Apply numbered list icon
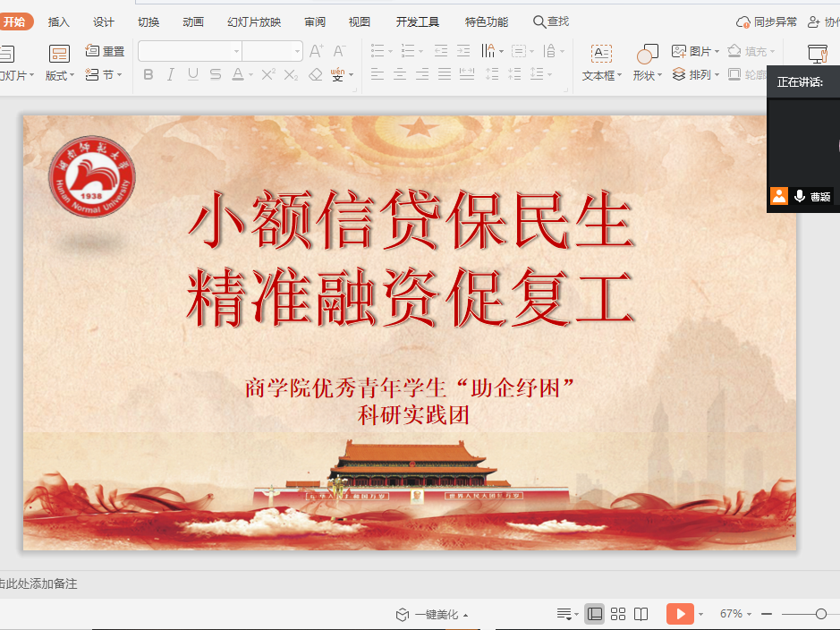This screenshot has height=630, width=840. click(x=408, y=51)
